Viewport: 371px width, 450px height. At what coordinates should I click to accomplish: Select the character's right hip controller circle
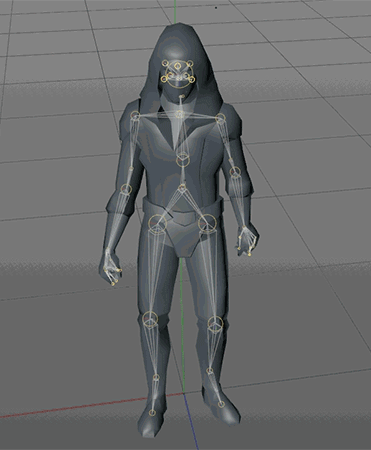(x=157, y=223)
